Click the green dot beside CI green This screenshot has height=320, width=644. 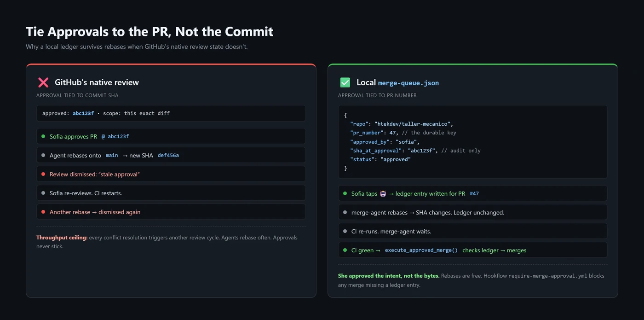coord(345,250)
